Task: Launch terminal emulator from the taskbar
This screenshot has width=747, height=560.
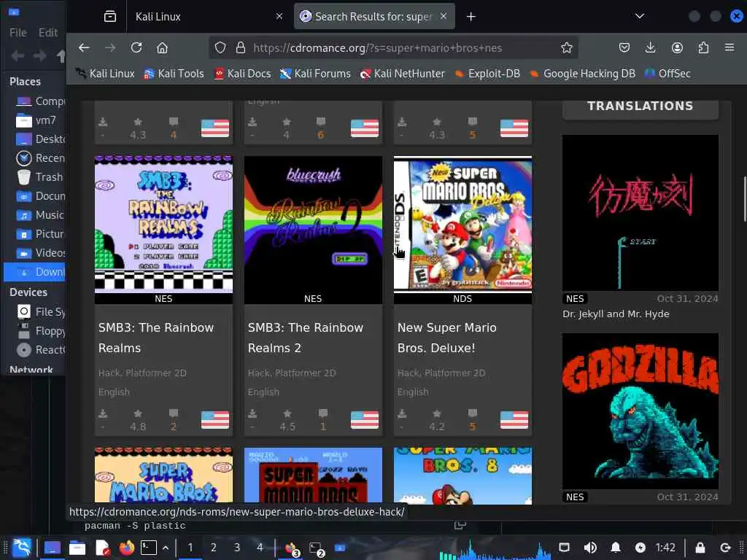Action: tap(148, 548)
